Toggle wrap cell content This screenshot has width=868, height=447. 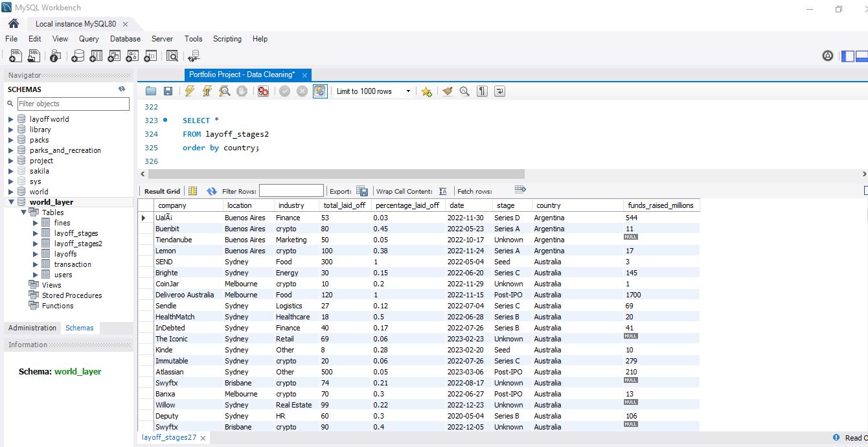(x=443, y=191)
